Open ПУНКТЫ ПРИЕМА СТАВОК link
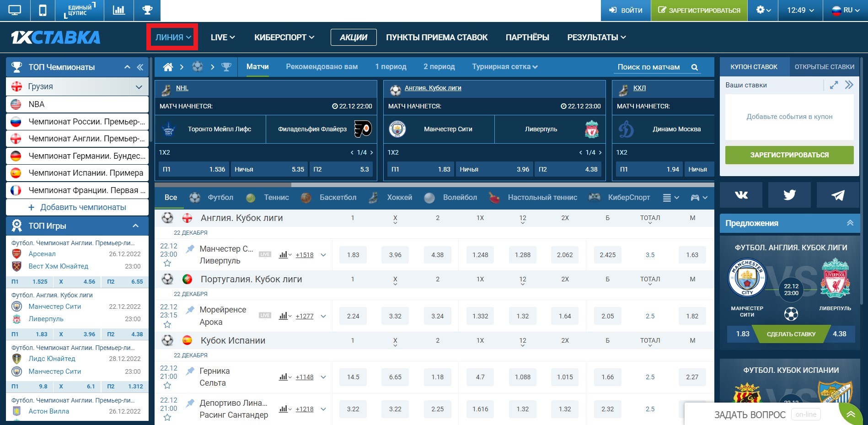The image size is (868, 425). 437,38
